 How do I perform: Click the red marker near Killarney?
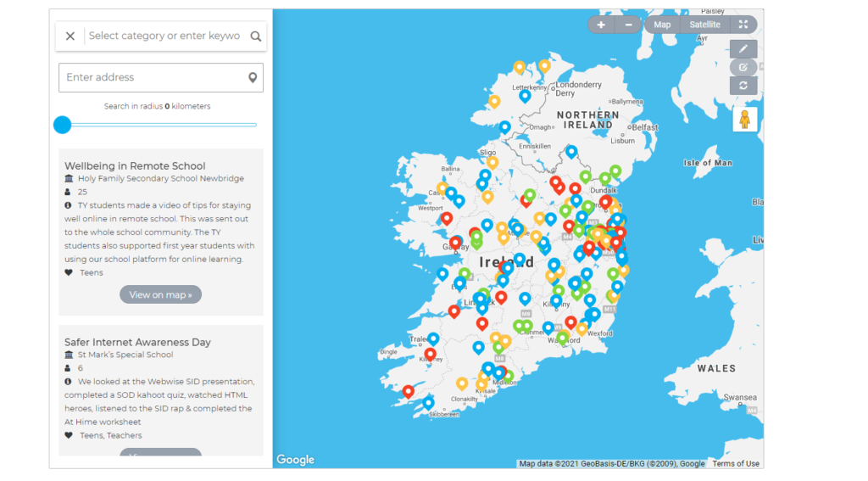click(x=430, y=354)
